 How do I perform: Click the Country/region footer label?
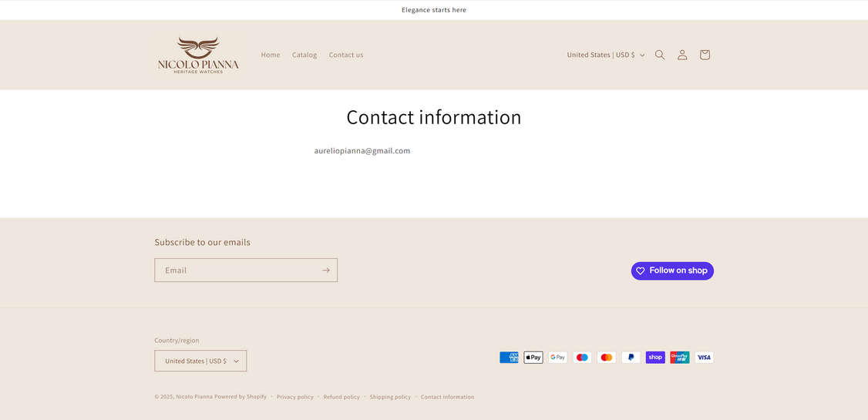pyautogui.click(x=177, y=341)
